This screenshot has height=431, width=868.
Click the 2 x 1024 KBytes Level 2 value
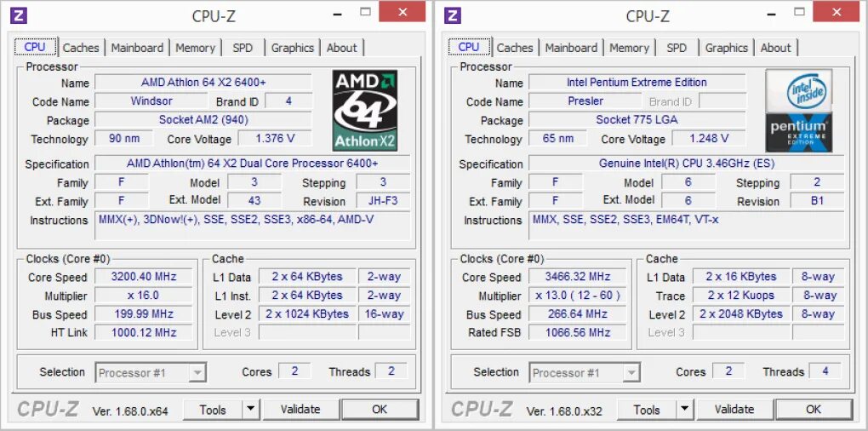(x=307, y=314)
